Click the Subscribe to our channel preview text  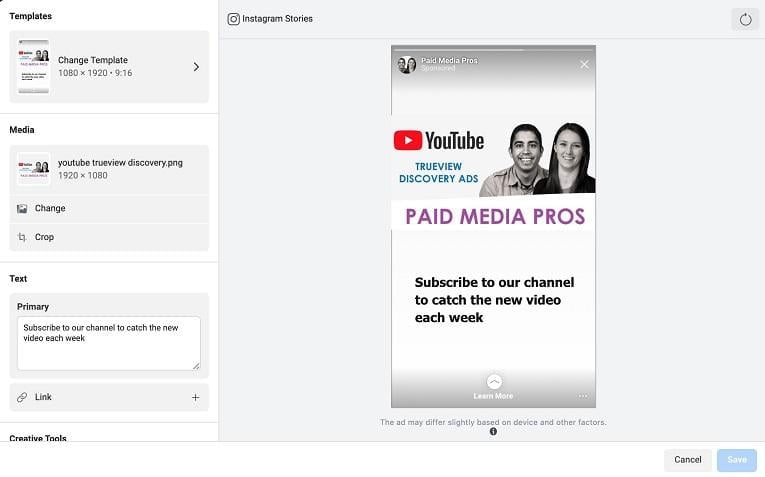(x=494, y=300)
